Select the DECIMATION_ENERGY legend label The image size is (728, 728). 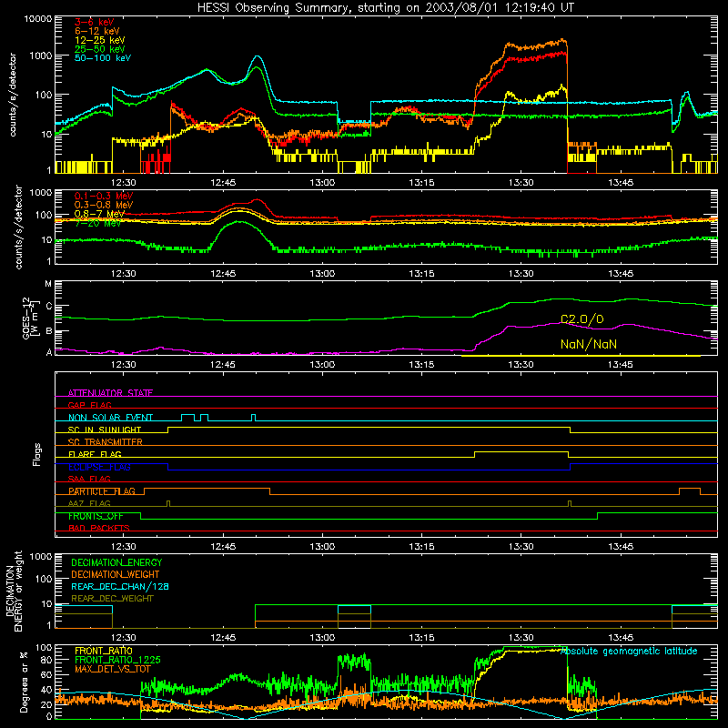coord(116,562)
